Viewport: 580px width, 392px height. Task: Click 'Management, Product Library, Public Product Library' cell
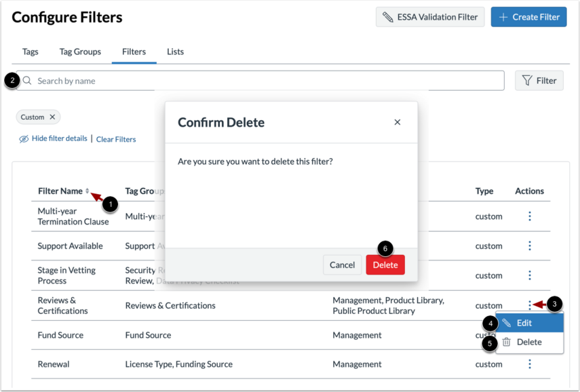coord(389,305)
